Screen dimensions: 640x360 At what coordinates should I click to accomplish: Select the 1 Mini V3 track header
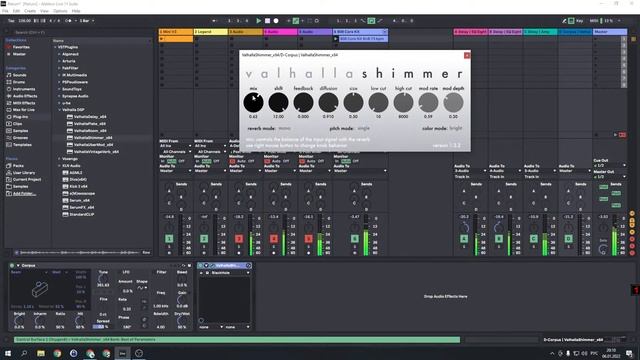pyautogui.click(x=176, y=31)
